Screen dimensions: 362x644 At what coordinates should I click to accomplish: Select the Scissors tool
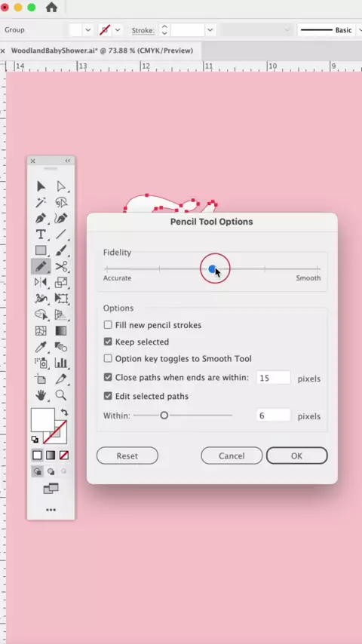coord(61,266)
